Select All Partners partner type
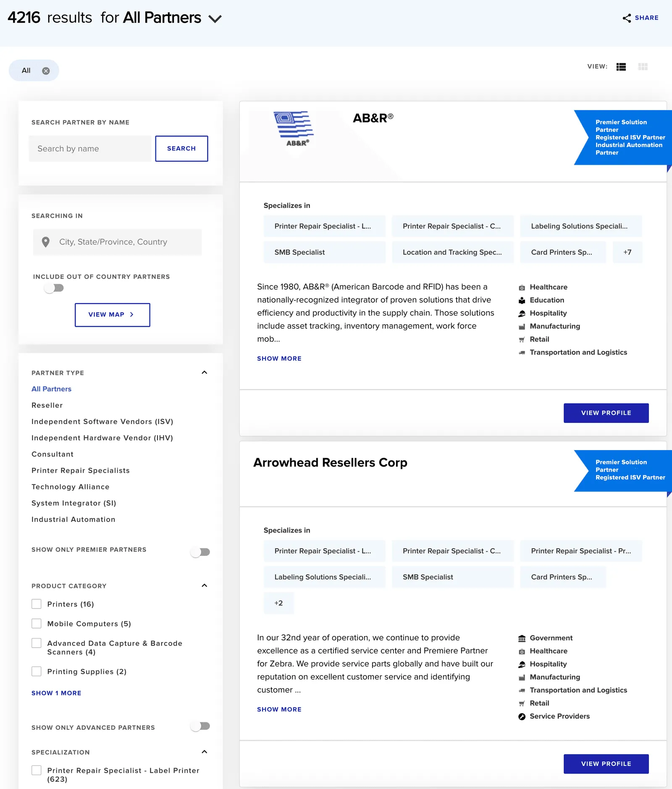The width and height of the screenshot is (672, 789). (x=52, y=389)
